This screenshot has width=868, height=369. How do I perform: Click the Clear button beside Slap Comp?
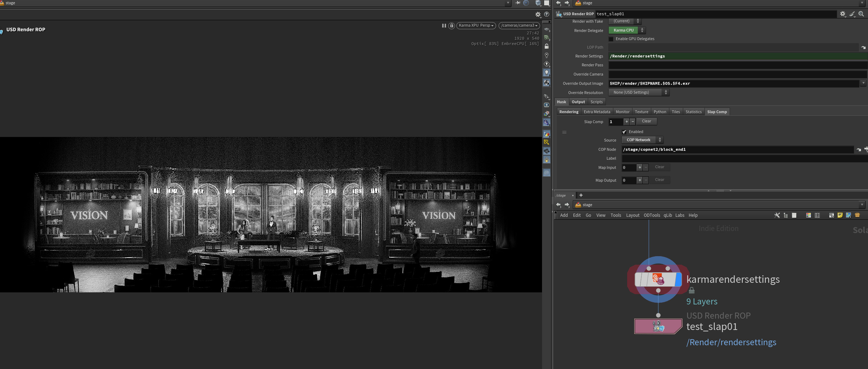pyautogui.click(x=646, y=121)
